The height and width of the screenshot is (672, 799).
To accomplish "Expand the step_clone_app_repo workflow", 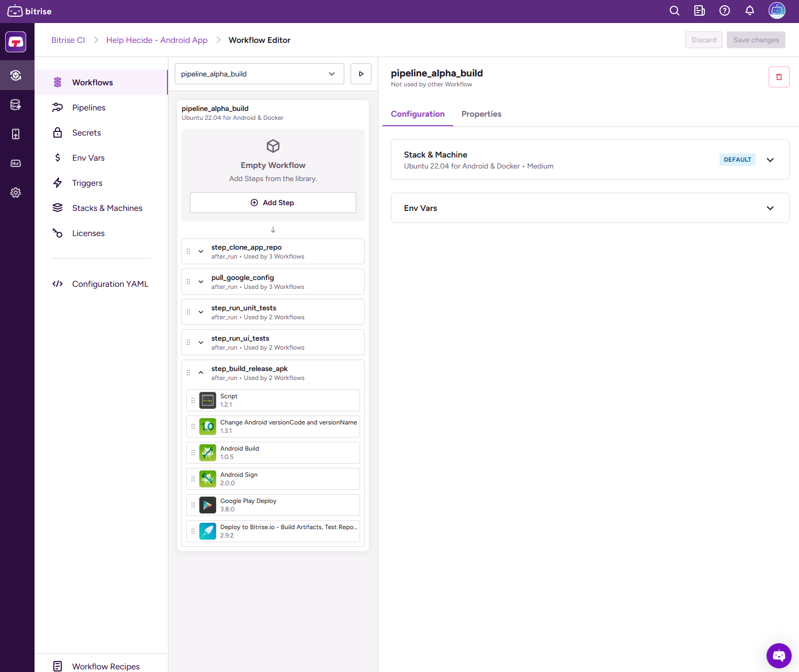I will pos(201,251).
